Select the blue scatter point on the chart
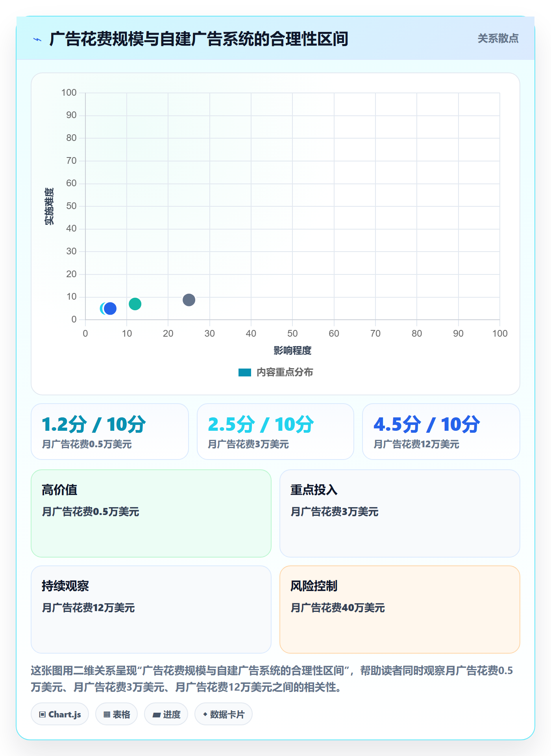The height and width of the screenshot is (756, 551). click(x=110, y=309)
